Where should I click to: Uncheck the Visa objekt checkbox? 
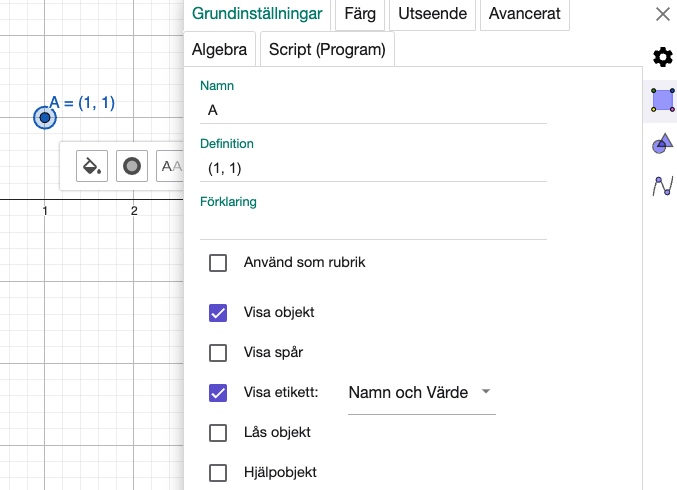click(218, 313)
